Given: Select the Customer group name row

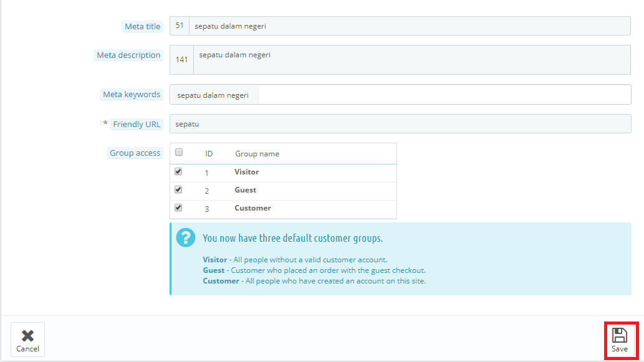Looking at the screenshot, I should pos(252,208).
